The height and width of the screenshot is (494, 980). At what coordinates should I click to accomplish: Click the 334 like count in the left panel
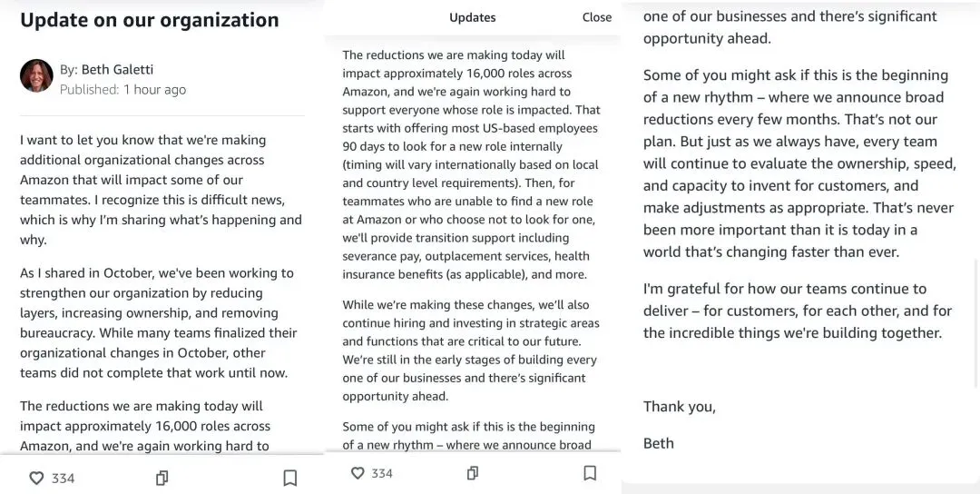point(64,478)
